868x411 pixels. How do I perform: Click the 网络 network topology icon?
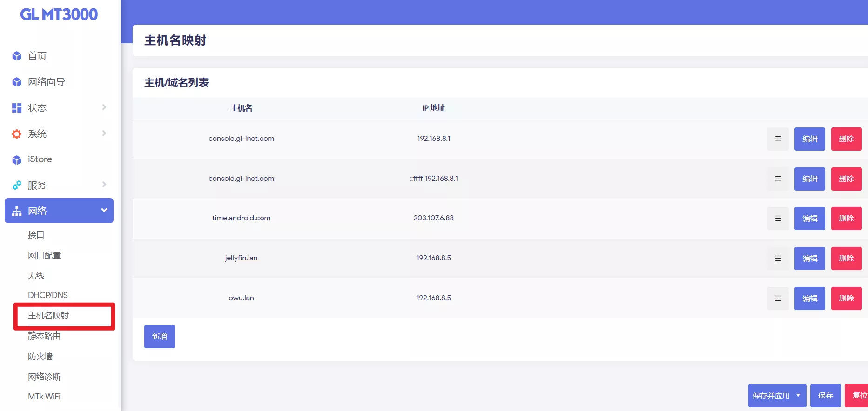coord(17,211)
